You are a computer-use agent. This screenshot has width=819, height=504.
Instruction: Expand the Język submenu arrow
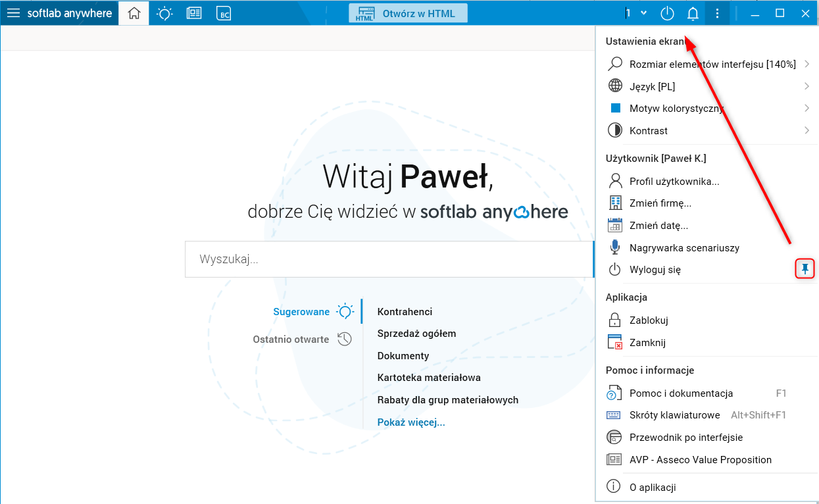[807, 86]
